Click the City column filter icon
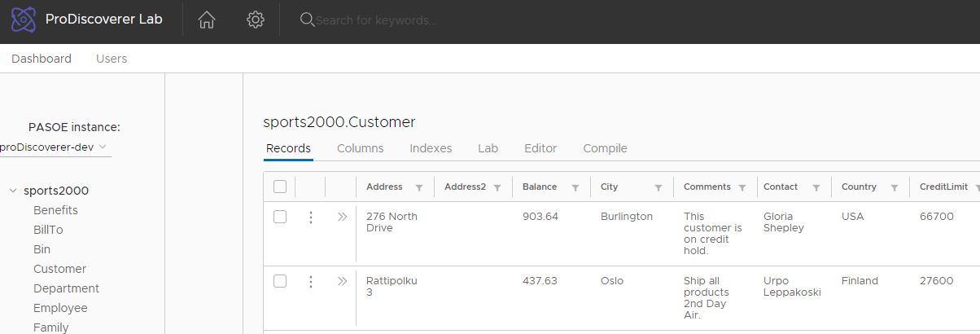Screen dimensions: 980x334 coord(658,187)
